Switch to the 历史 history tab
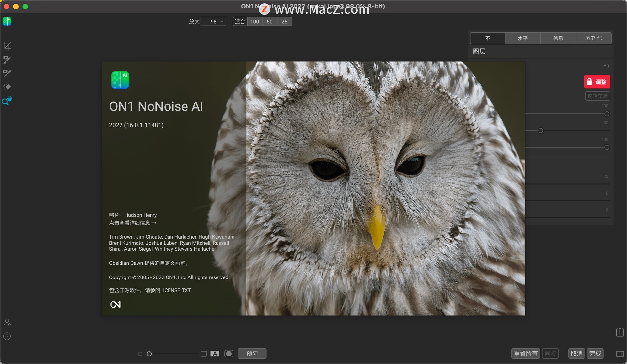 [593, 38]
